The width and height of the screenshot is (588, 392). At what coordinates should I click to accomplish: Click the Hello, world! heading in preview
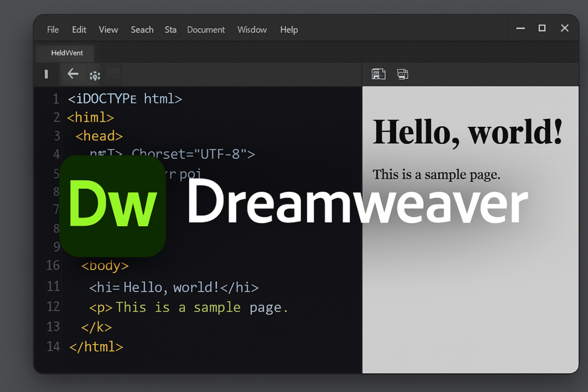(467, 132)
